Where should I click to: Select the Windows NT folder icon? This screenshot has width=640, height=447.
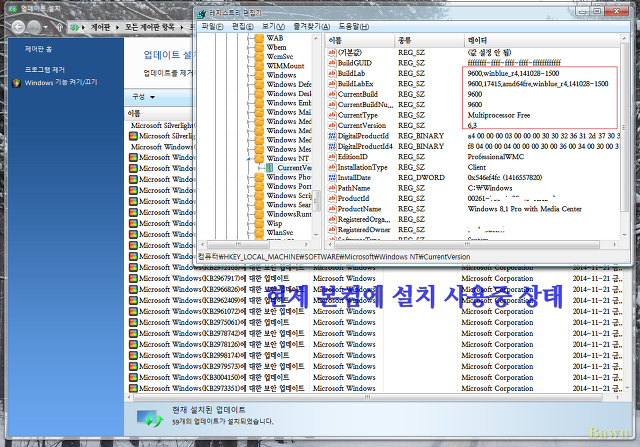pyautogui.click(x=259, y=158)
